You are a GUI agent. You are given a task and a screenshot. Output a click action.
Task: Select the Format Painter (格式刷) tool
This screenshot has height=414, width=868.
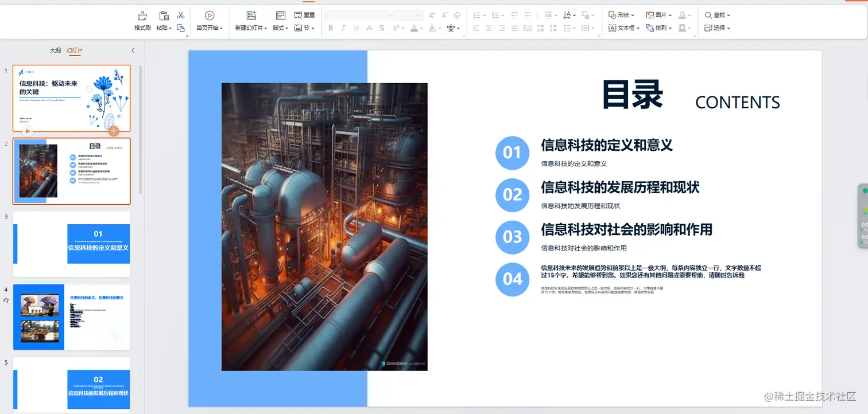141,19
